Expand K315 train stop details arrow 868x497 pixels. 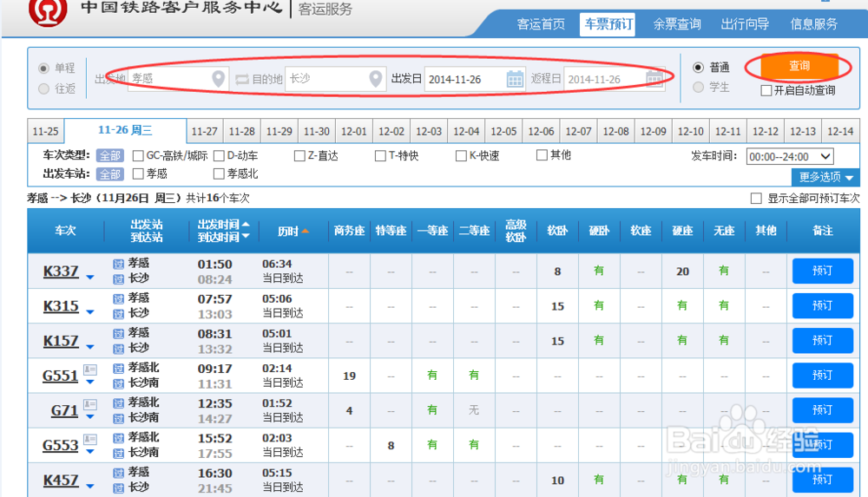click(x=90, y=312)
